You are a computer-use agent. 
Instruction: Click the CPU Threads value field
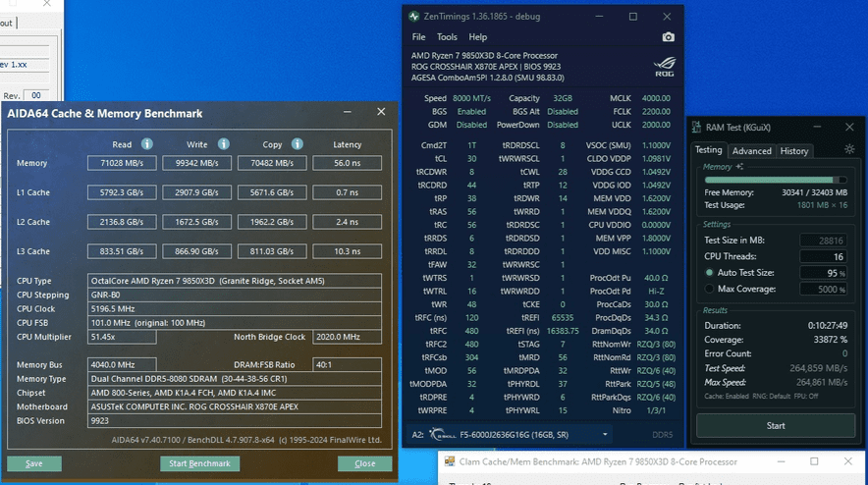(823, 256)
